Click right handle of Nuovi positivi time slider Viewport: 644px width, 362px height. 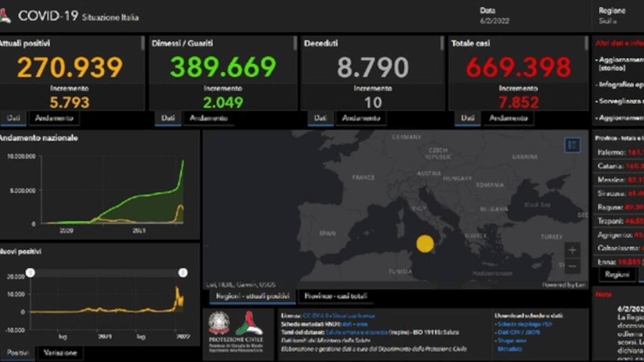(183, 273)
